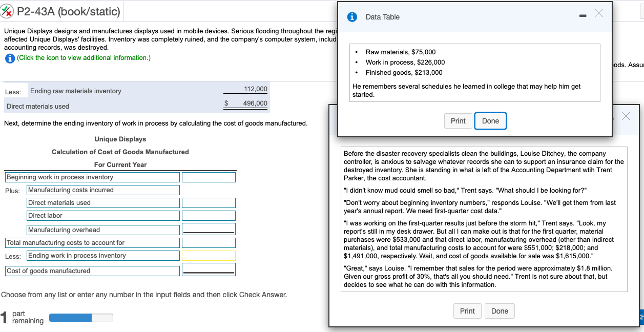644x332 pixels.
Task: Click amount field for Ending work in process inventory
Action: [x=209, y=256]
